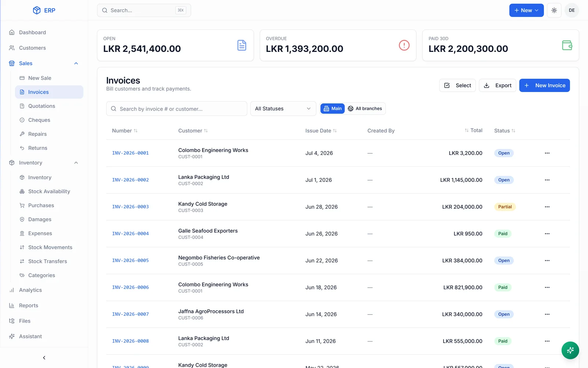Collapse the Inventory sidebar section chevron
Viewport: 588px width, 368px height.
(x=76, y=163)
